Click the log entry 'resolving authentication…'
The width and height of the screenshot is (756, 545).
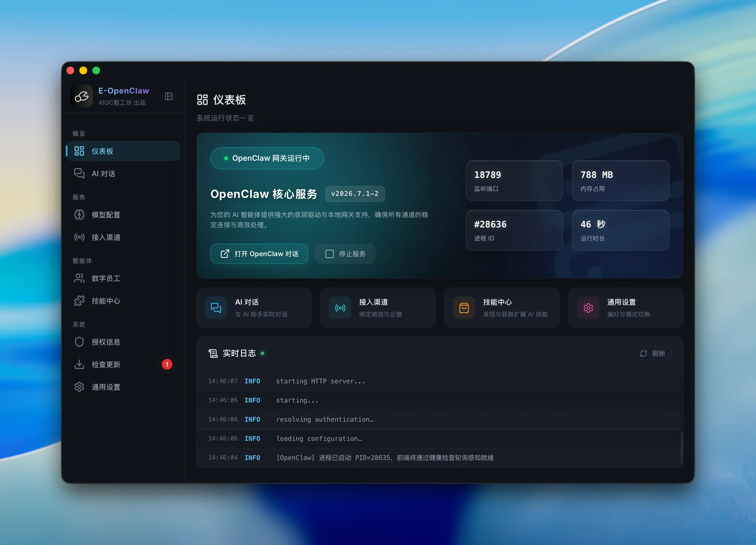point(439,419)
